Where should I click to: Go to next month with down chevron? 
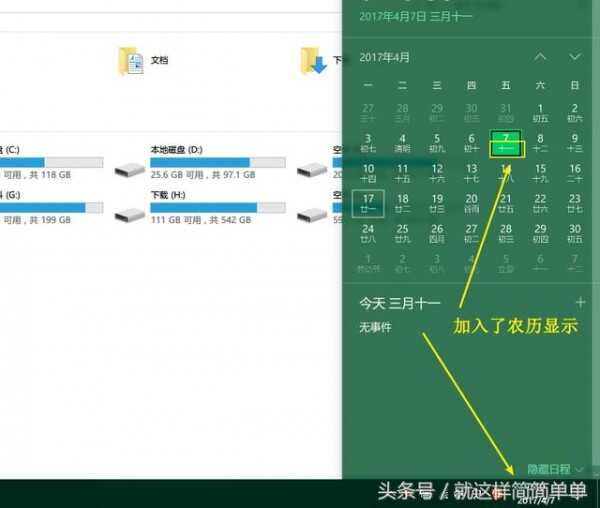(x=574, y=57)
